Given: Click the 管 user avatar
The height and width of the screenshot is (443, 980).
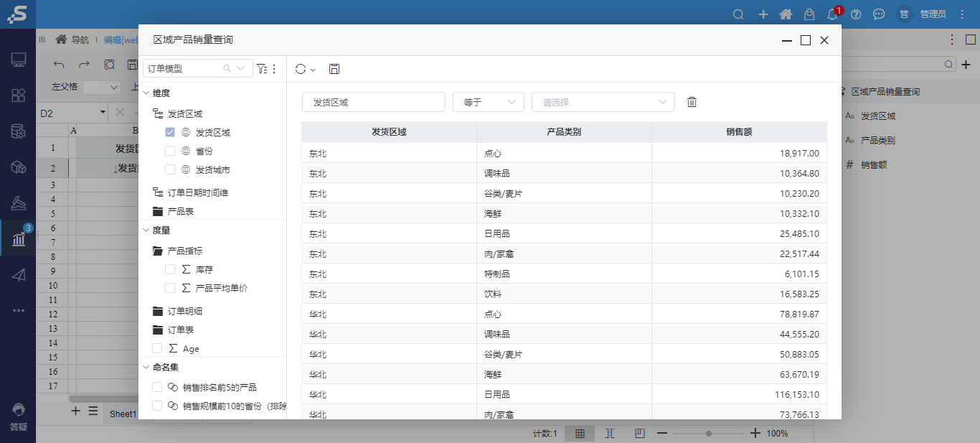Looking at the screenshot, I should click(x=904, y=14).
